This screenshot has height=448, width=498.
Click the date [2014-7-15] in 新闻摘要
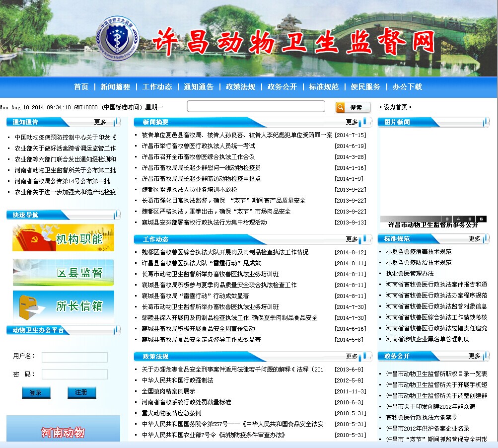pos(351,135)
